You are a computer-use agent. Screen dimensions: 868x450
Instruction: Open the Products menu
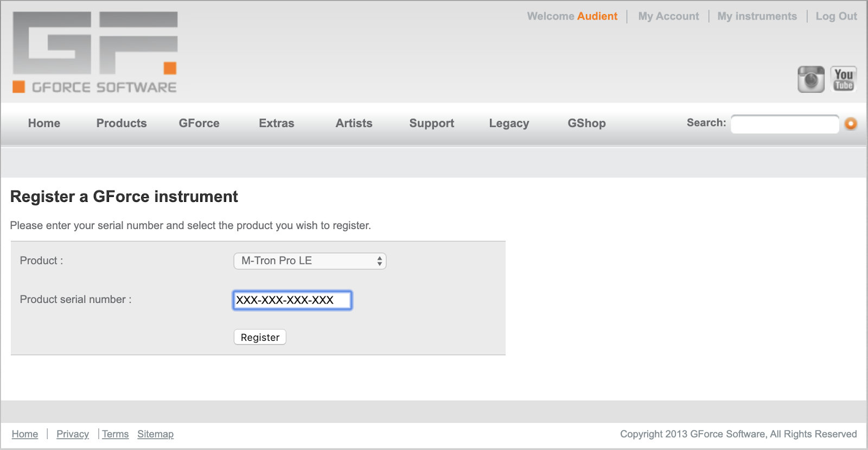(122, 123)
